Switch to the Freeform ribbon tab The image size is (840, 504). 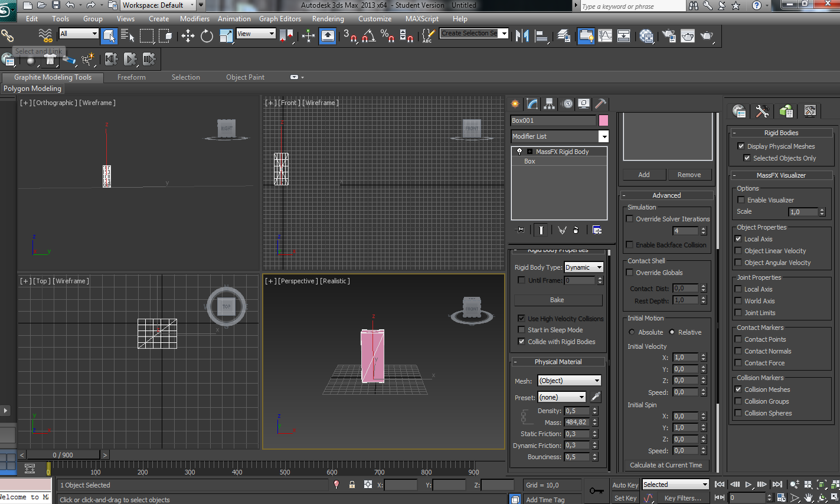pos(131,77)
